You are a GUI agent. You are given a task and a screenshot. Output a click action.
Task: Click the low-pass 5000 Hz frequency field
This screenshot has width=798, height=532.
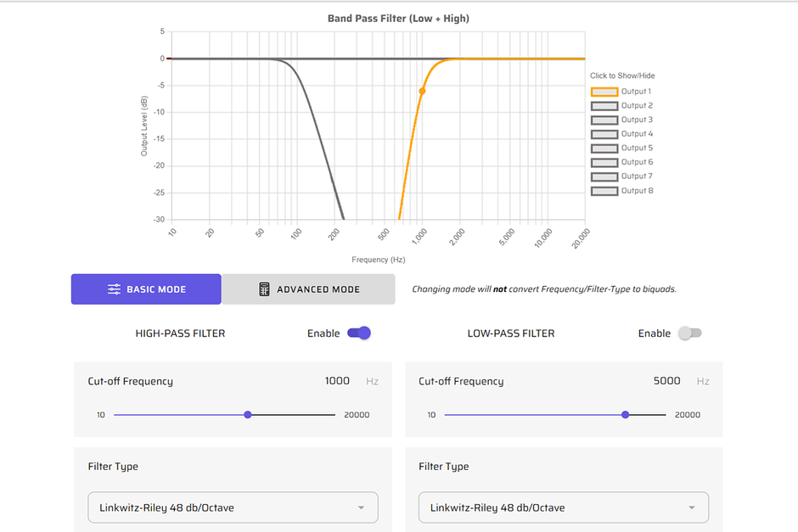(x=666, y=381)
